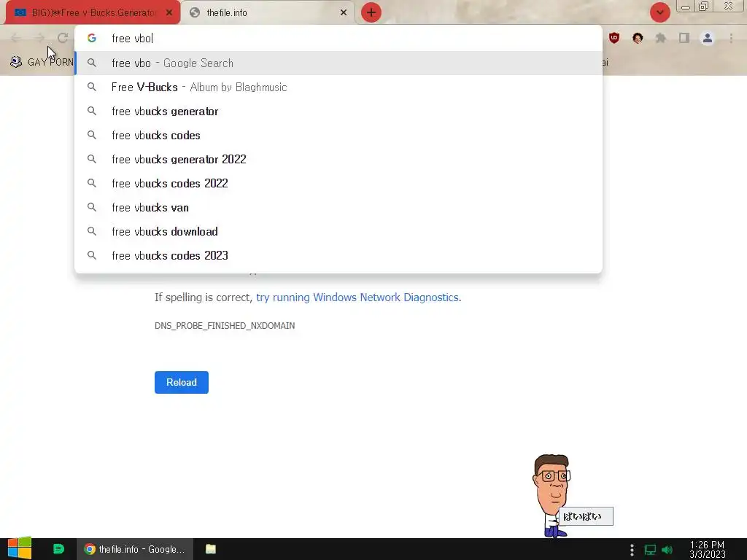Show hidden tray icons dots
747x560 pixels.
click(632, 550)
